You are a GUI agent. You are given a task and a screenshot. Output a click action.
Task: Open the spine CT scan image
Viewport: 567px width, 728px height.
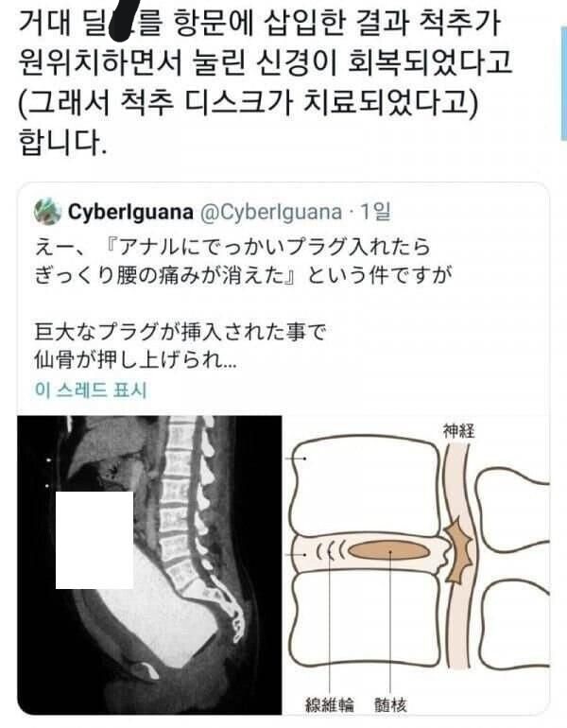149,564
